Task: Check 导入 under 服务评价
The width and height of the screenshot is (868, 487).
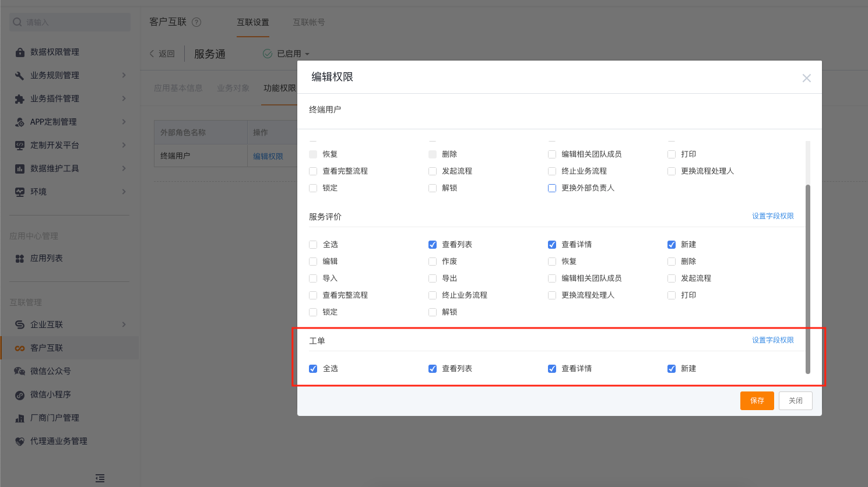Action: point(313,278)
